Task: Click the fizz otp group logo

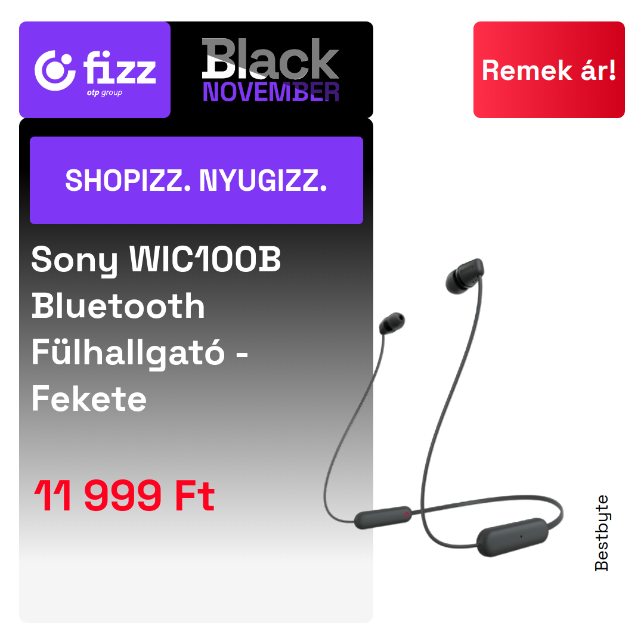Action: pyautogui.click(x=95, y=70)
